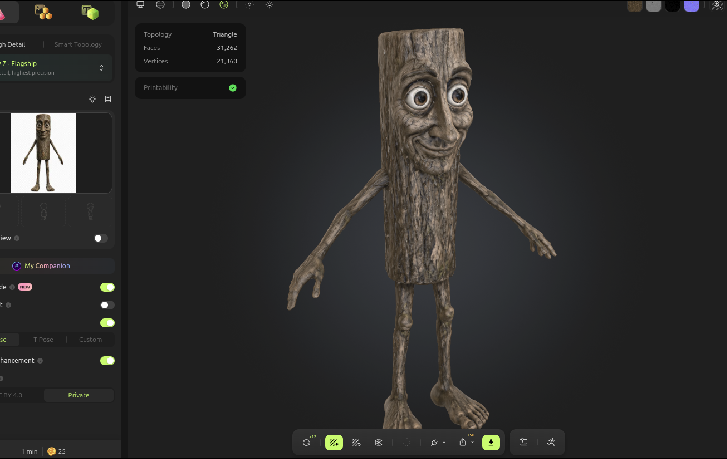
Task: Select the Private visibility option
Action: 78,395
